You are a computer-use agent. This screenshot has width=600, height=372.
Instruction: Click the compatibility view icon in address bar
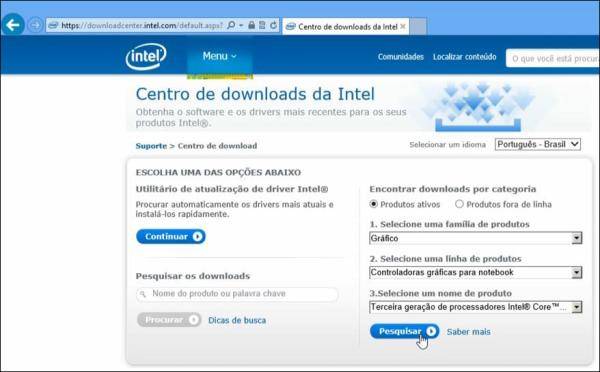click(x=262, y=25)
